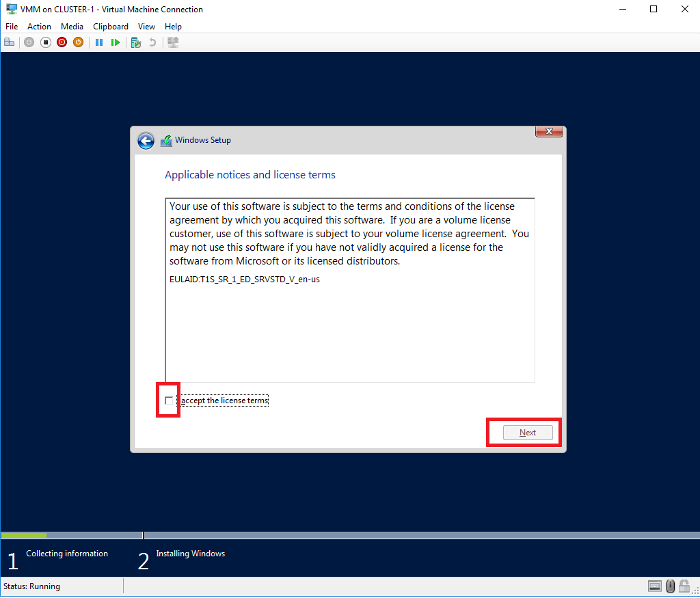Click the orange Save state icon
Screen dimensions: 700x598
click(x=78, y=42)
